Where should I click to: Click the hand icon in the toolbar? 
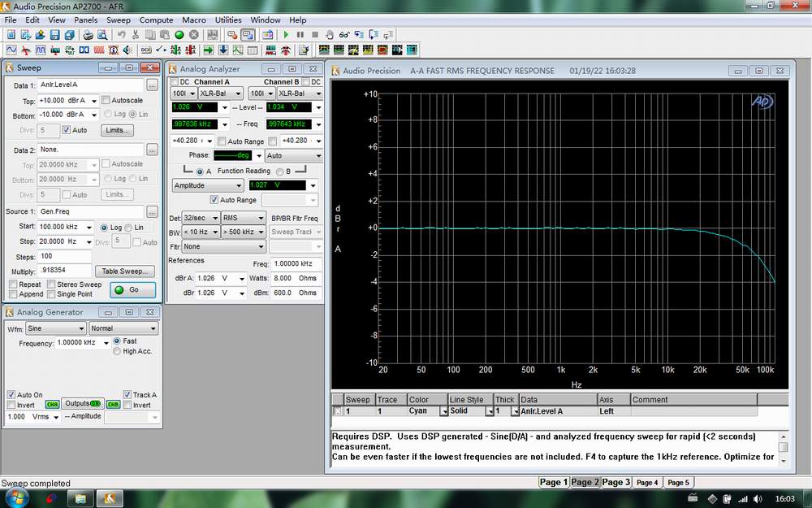(330, 35)
